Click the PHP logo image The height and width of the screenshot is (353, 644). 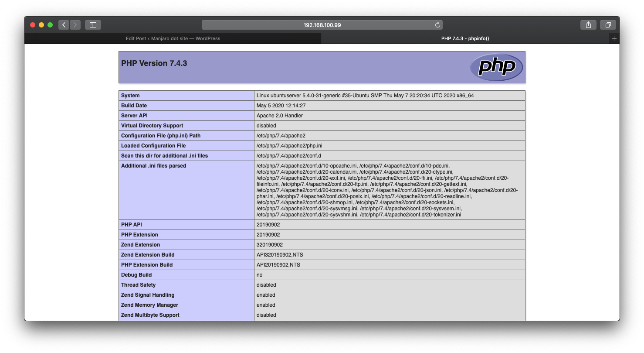[x=497, y=67]
